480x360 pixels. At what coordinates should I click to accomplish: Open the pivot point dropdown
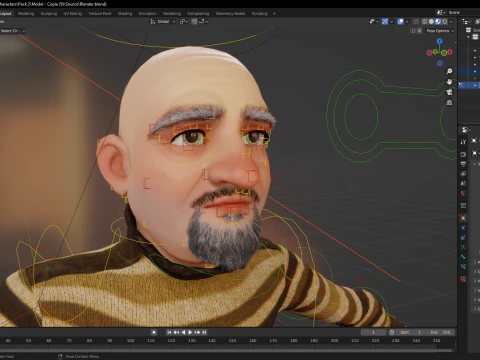click(184, 22)
